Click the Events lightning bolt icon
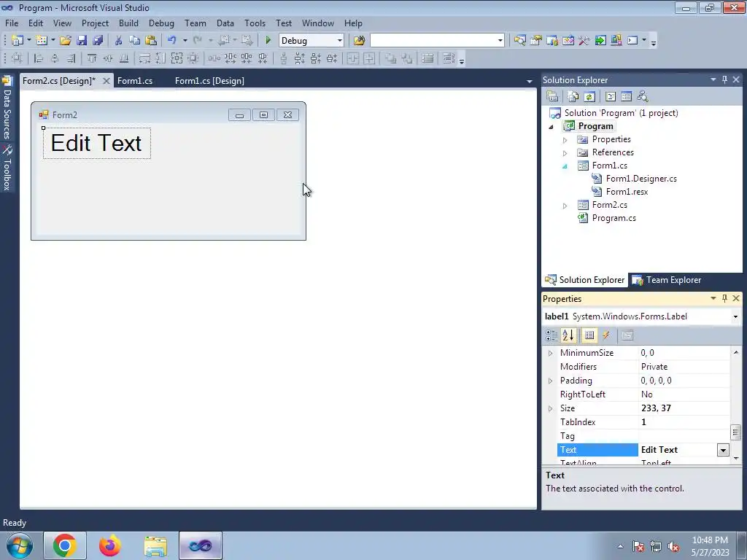747x560 pixels. point(606,335)
